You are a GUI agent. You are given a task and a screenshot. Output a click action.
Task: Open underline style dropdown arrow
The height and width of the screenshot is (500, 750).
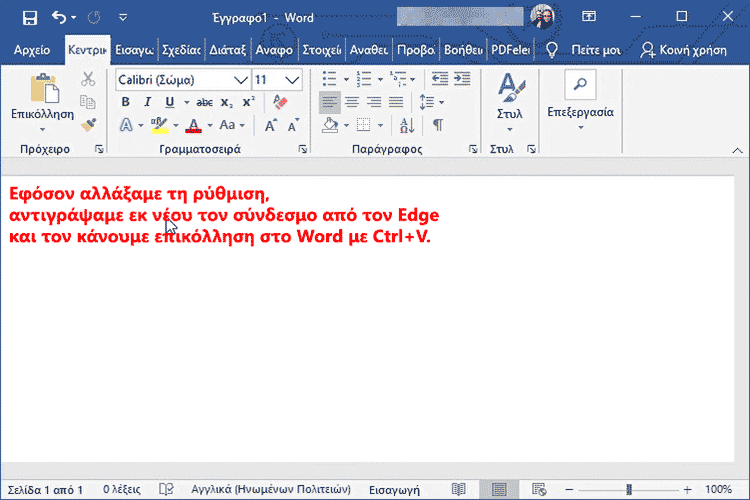[x=187, y=102]
